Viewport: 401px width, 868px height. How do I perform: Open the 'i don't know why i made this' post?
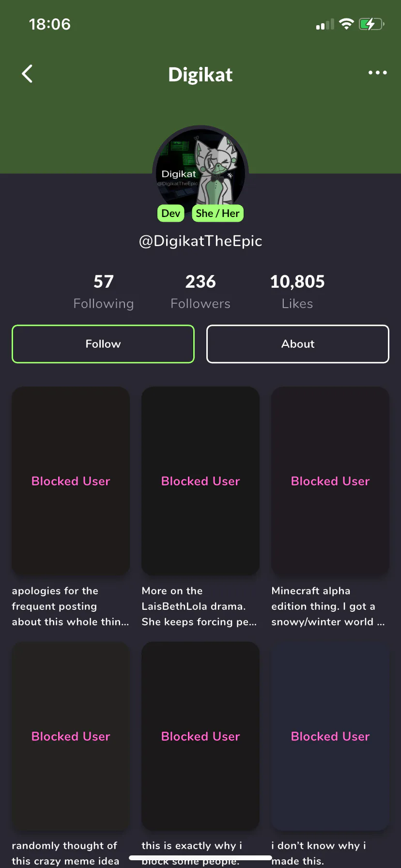330,736
